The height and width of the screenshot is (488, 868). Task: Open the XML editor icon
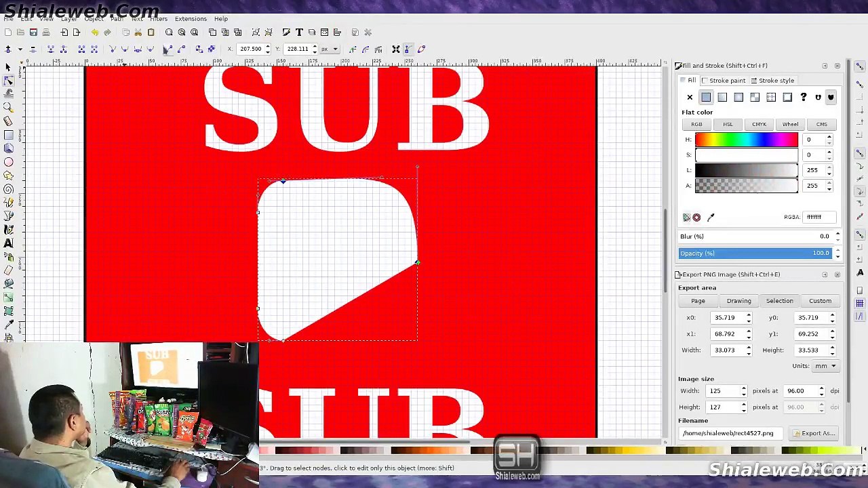pos(324,33)
